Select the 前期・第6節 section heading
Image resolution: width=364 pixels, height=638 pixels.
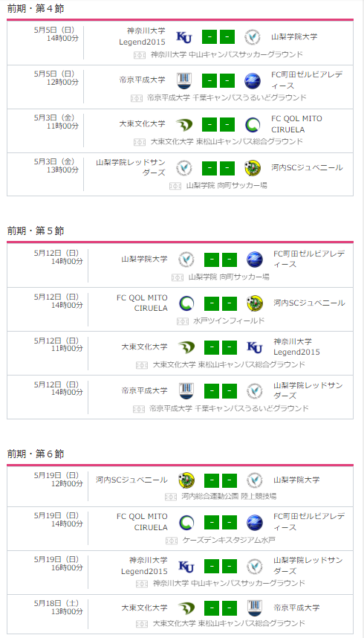36,454
